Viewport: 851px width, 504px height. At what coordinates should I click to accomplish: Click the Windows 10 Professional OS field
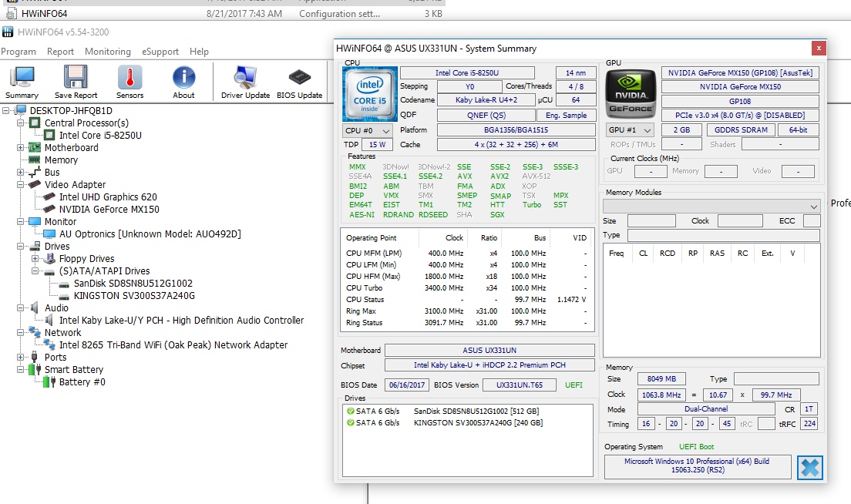tap(698, 466)
